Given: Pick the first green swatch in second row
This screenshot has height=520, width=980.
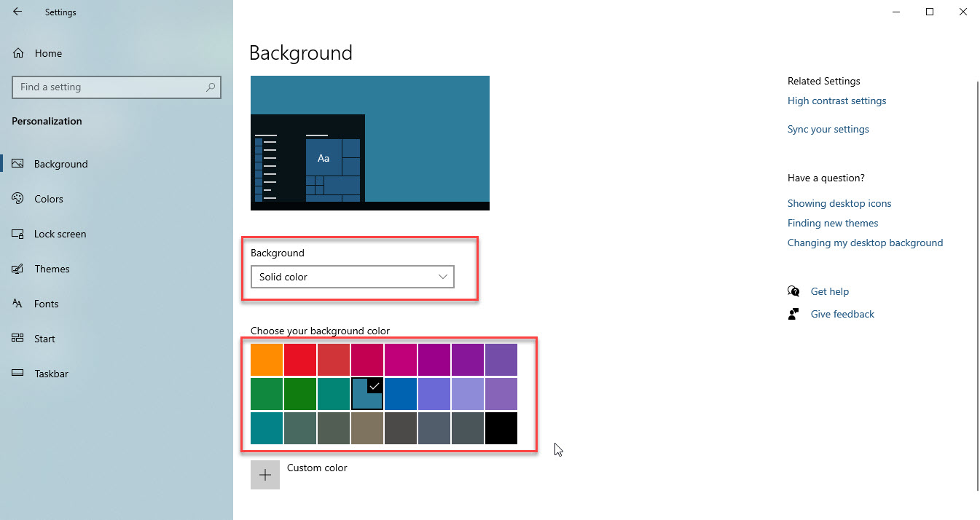Looking at the screenshot, I should 267,394.
